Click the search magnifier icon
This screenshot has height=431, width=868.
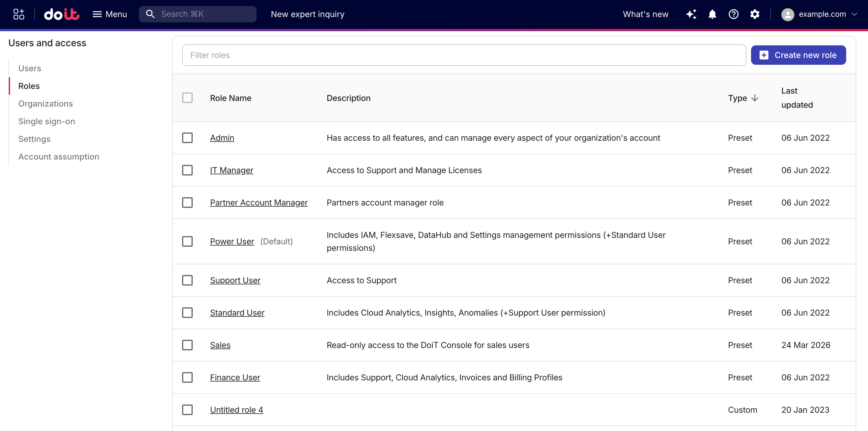point(150,14)
